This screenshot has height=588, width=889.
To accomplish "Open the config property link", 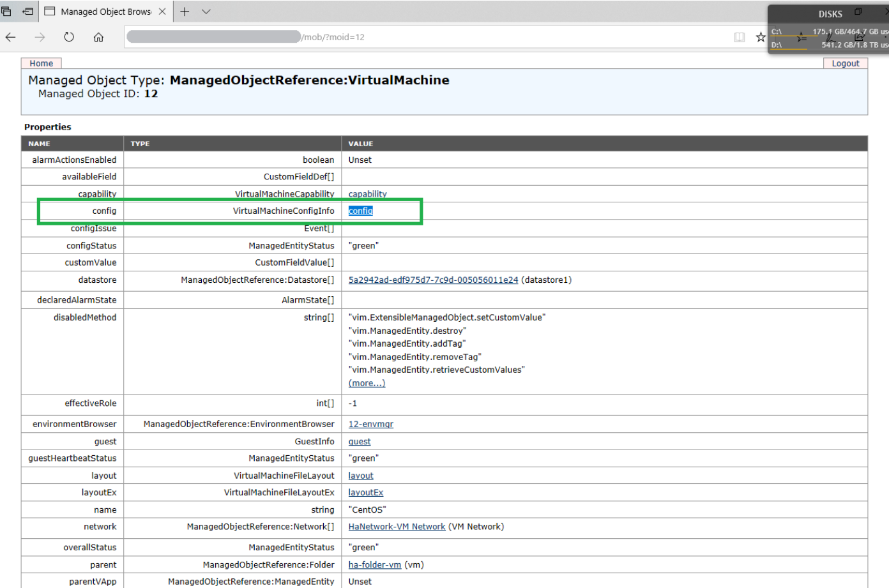I will 360,211.
